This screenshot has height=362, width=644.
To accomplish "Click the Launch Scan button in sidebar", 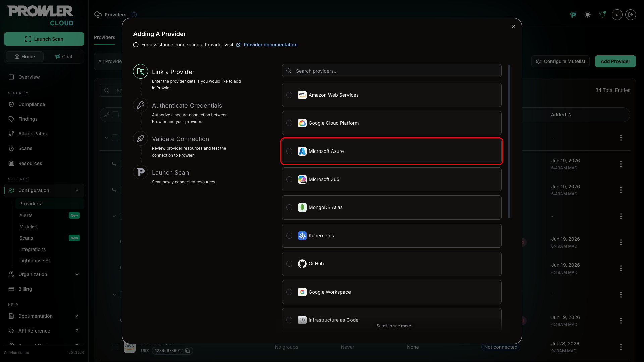I will (x=44, y=39).
